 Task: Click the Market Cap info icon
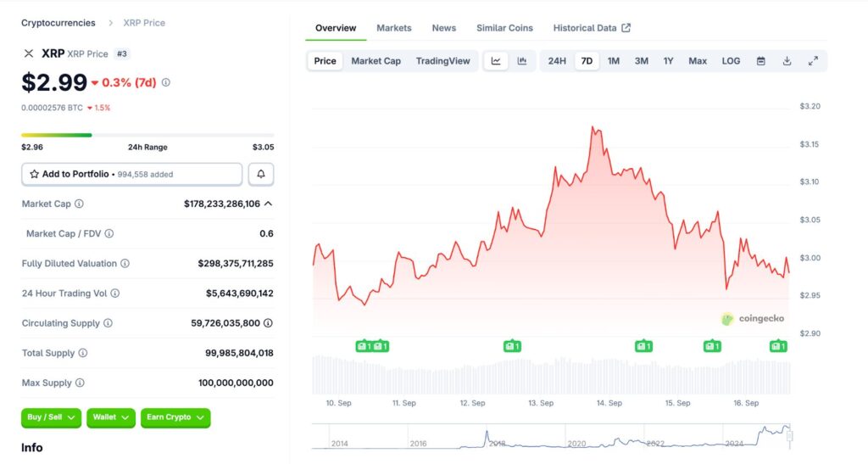80,204
